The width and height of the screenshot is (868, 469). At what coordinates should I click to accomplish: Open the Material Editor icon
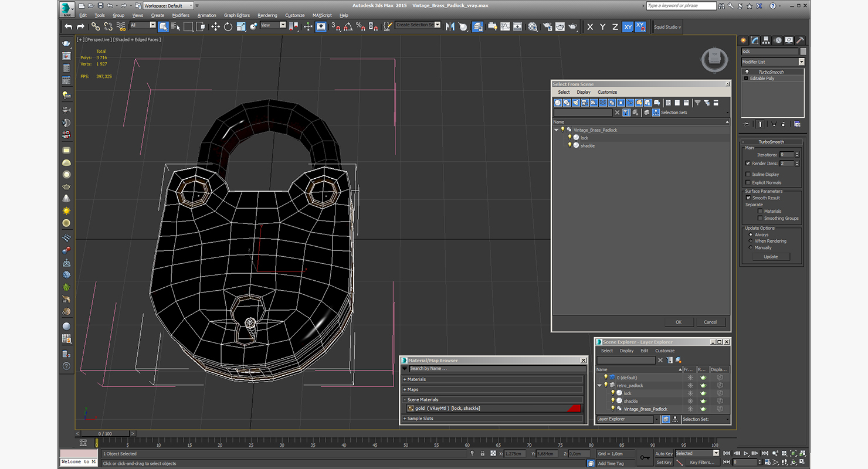[x=533, y=26]
